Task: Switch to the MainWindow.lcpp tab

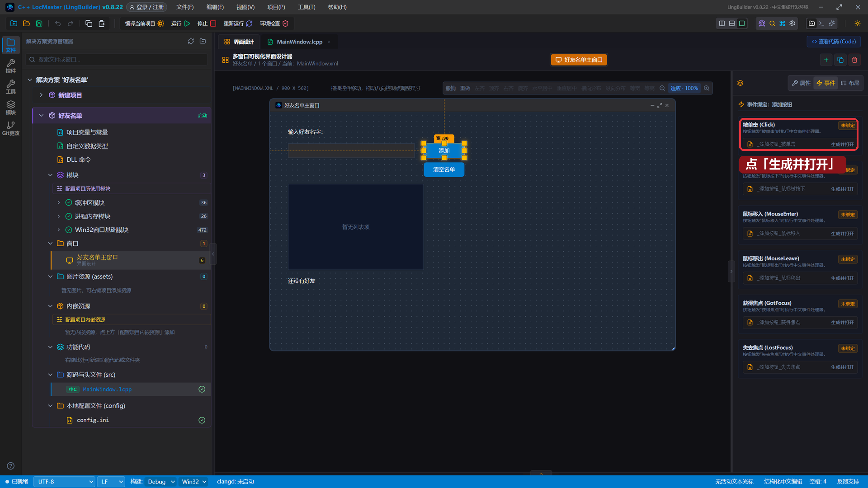Action: pos(299,42)
